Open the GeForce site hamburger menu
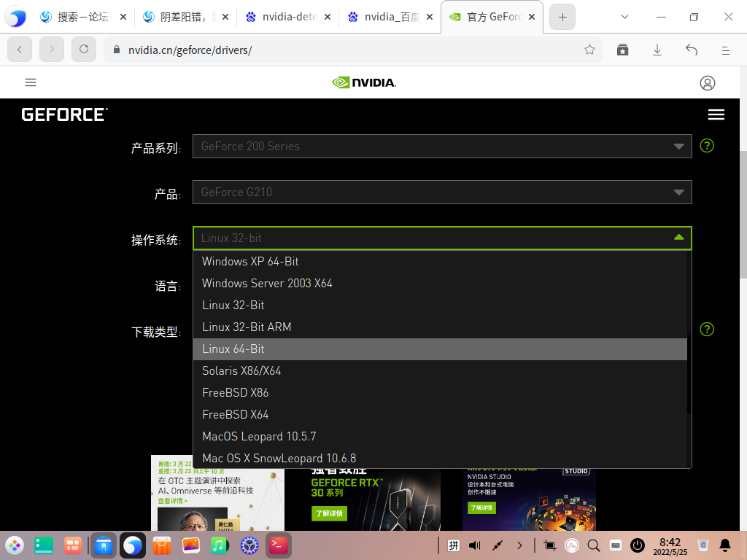This screenshot has height=560, width=747. [716, 114]
